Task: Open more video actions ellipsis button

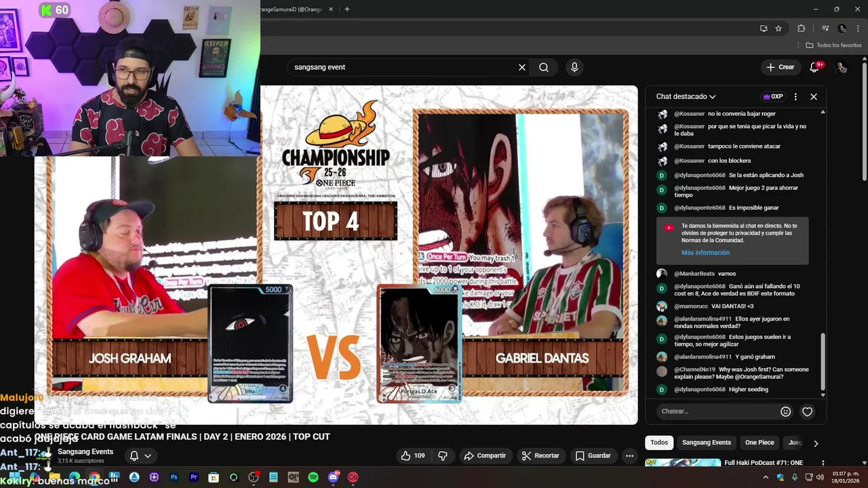Action: 629,455
